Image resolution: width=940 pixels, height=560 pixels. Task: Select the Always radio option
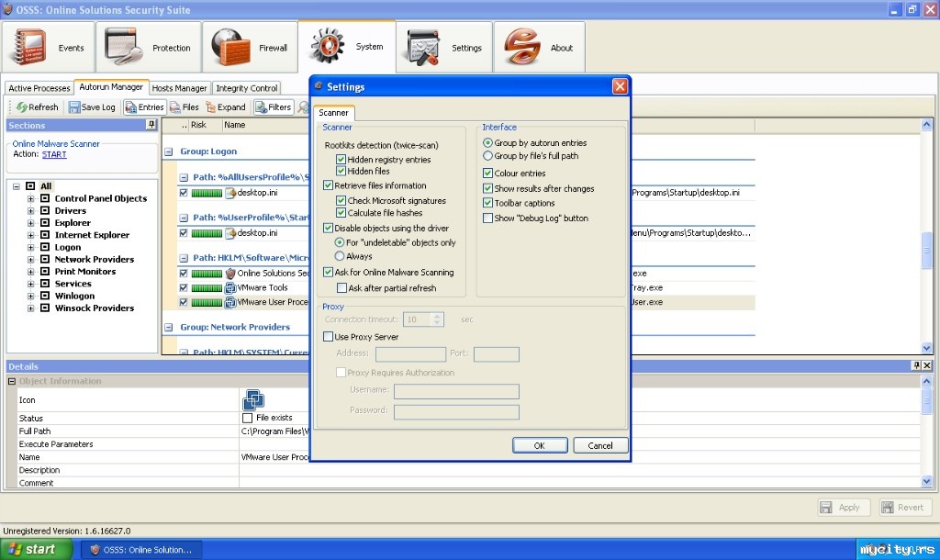[340, 256]
